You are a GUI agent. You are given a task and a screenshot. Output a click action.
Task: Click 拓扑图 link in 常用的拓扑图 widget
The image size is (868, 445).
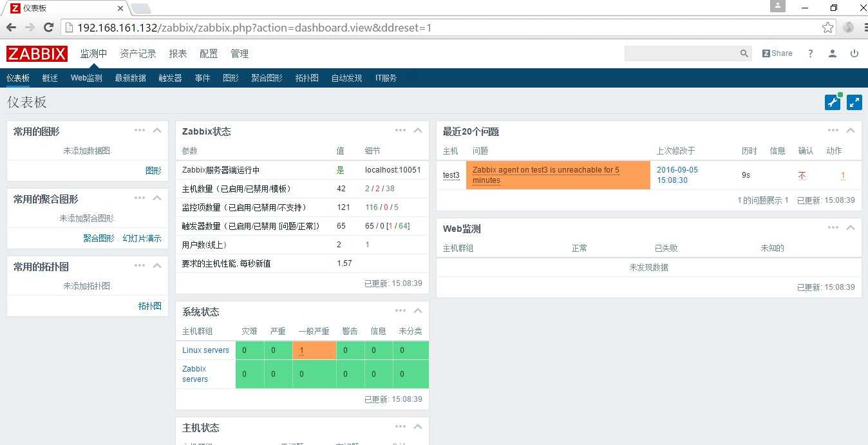(149, 306)
